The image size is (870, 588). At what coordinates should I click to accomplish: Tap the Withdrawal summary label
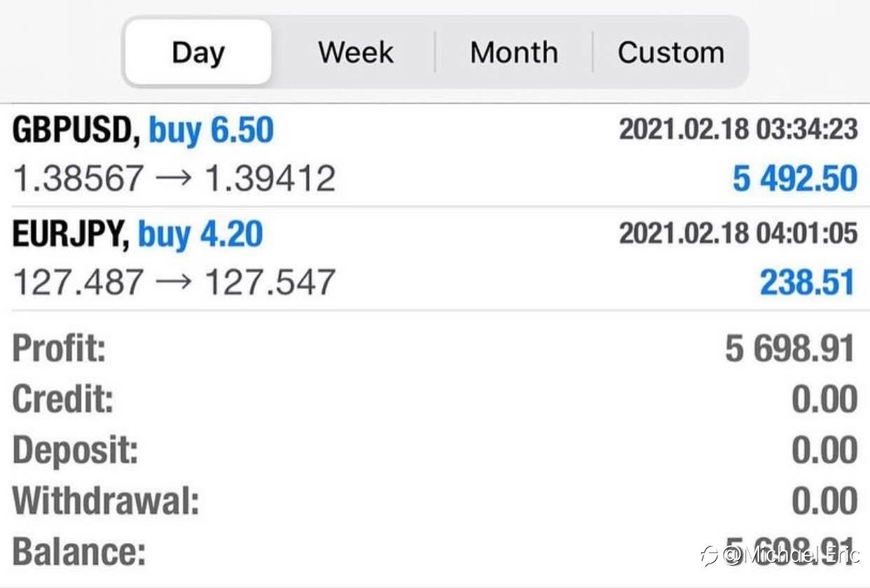tap(106, 501)
